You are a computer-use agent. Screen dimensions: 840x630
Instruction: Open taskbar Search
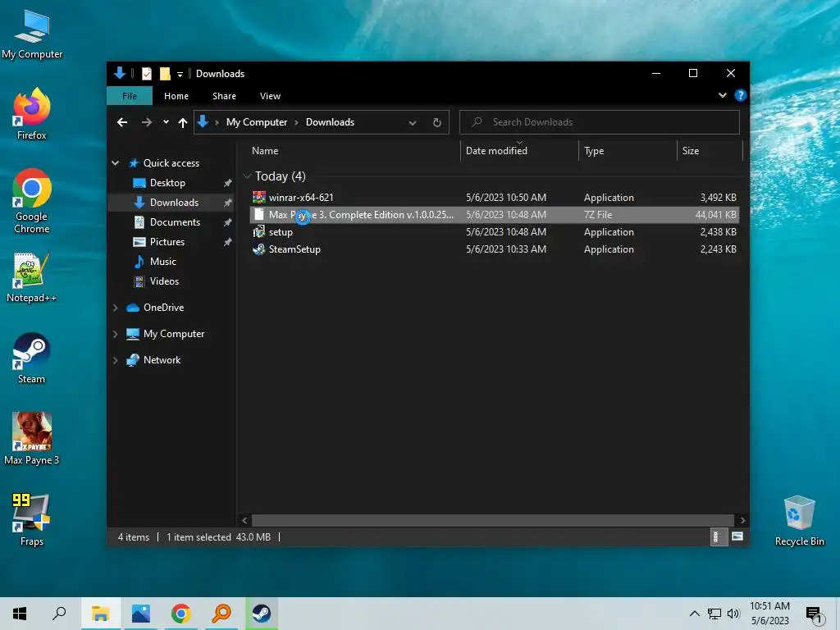coord(59,614)
